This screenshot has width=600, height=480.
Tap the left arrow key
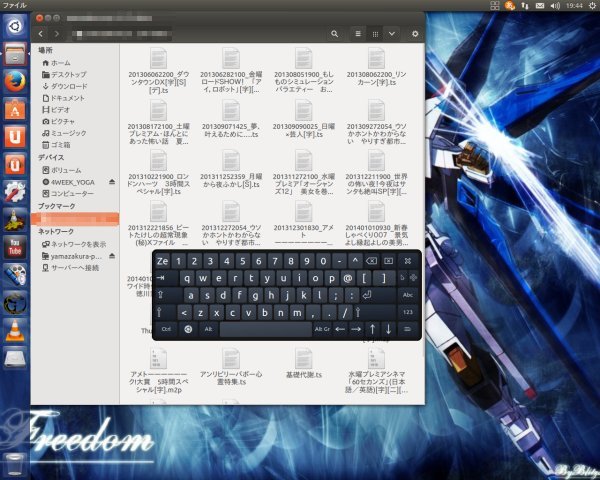click(x=340, y=329)
